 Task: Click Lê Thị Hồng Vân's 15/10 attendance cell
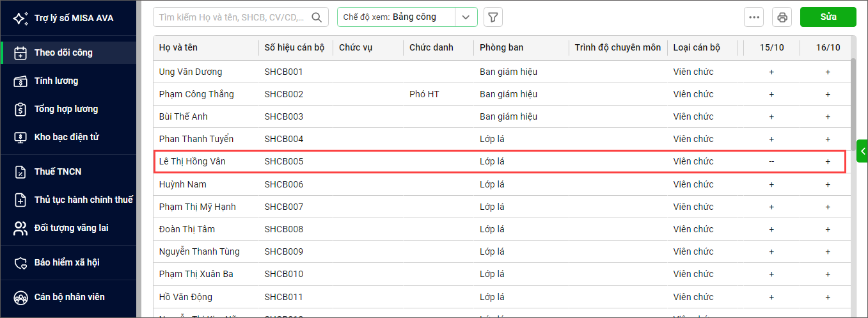tap(771, 162)
